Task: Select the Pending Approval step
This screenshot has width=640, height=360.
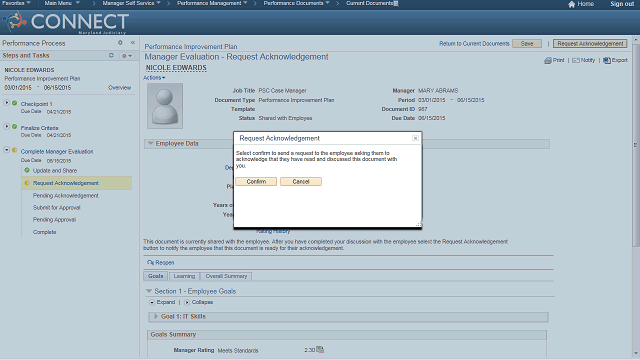Action: [54, 220]
